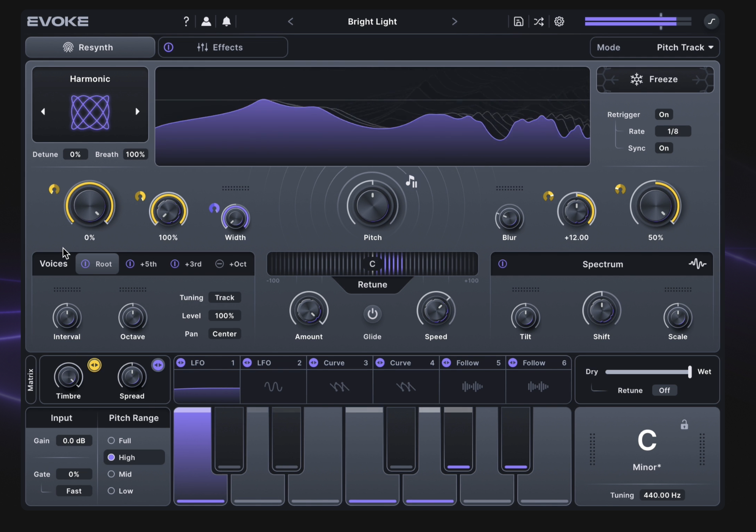Select the Full pitch range radio
This screenshot has height=532, width=756.
click(111, 441)
